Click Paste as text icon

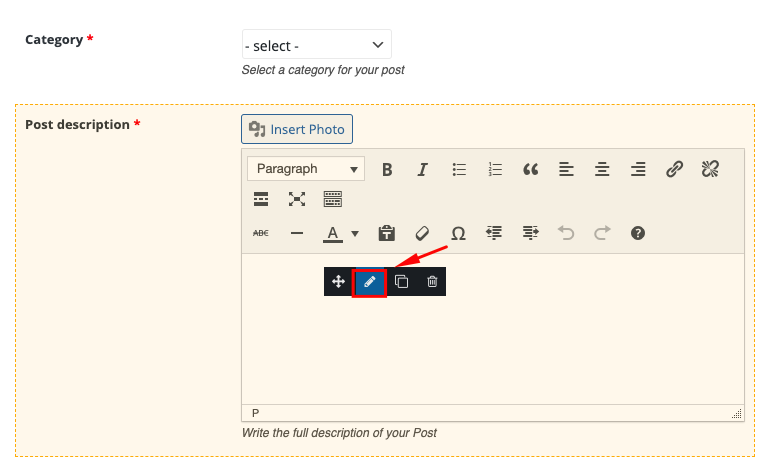pos(387,233)
